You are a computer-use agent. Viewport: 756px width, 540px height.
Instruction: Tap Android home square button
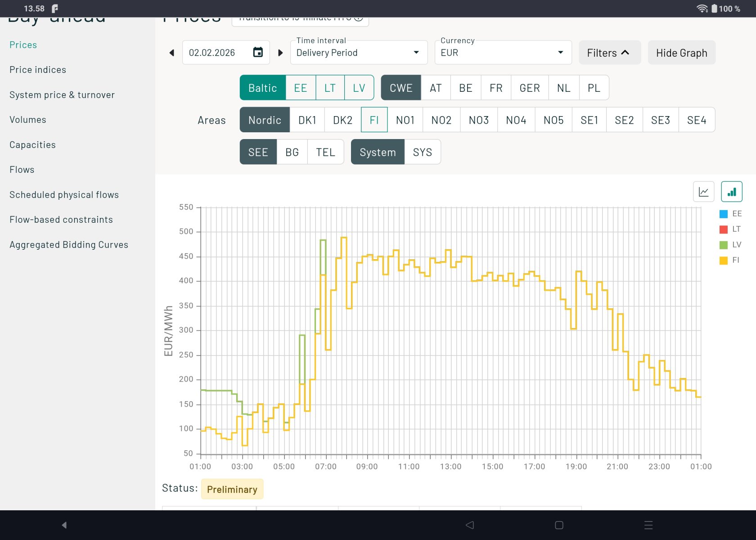[559, 525]
